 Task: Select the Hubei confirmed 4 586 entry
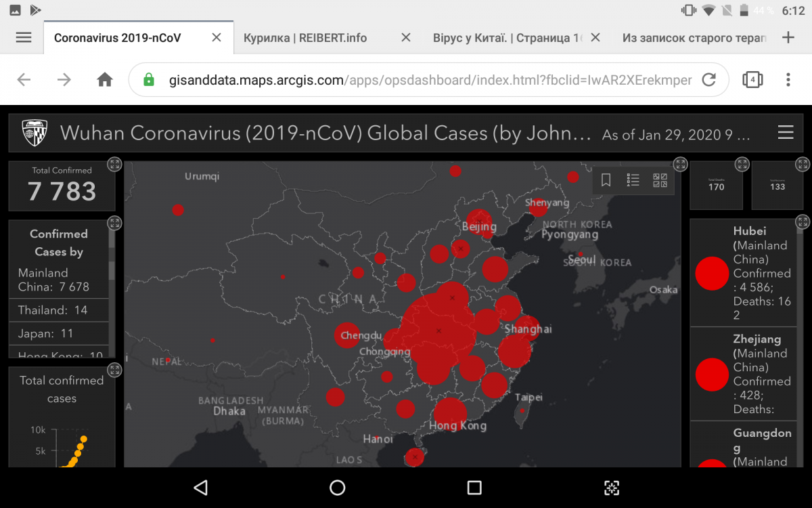[x=743, y=273]
